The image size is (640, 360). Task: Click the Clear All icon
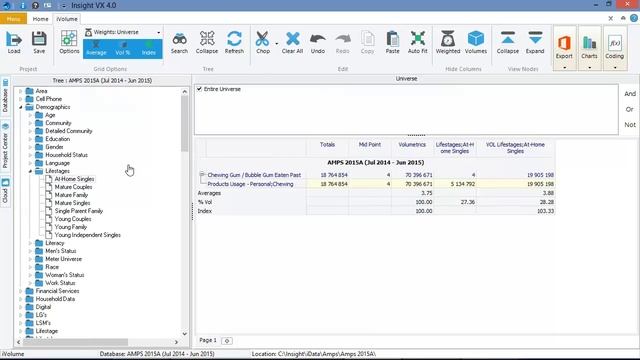click(292, 39)
